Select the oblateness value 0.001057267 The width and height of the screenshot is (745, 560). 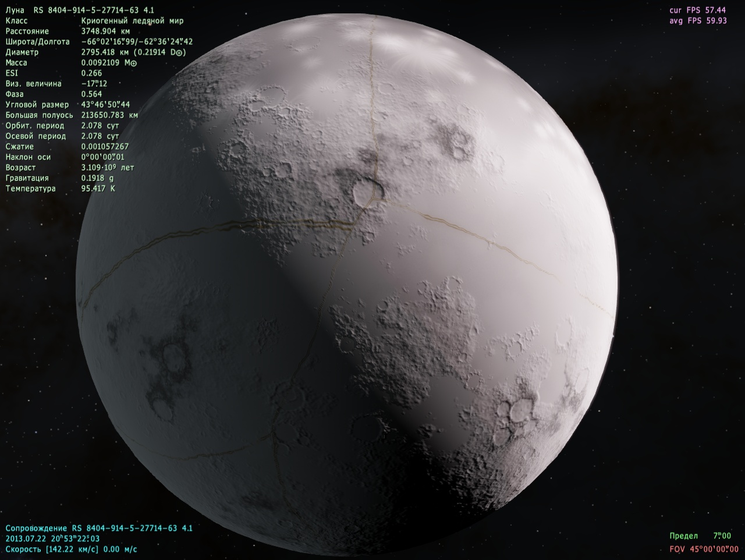tap(105, 147)
